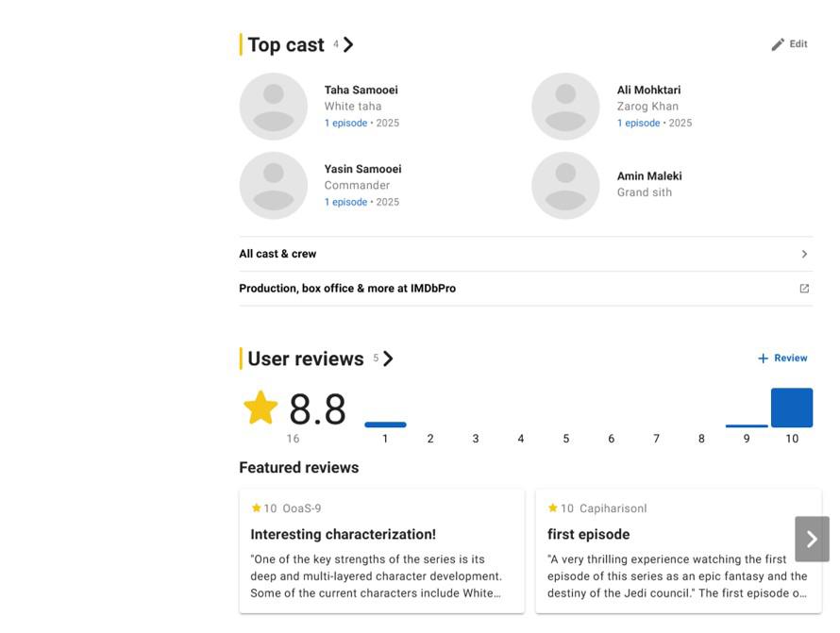Open All cast & crew chevron

[804, 254]
